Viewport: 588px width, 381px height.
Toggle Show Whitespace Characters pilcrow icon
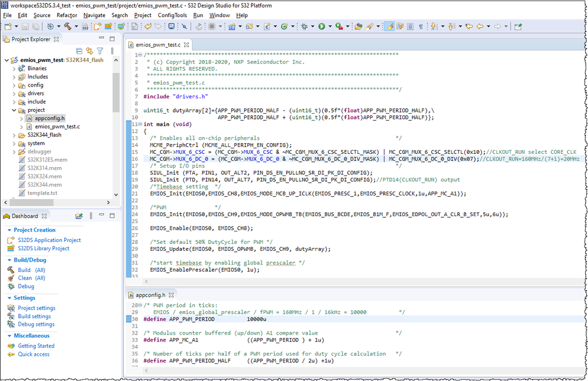coord(421,26)
